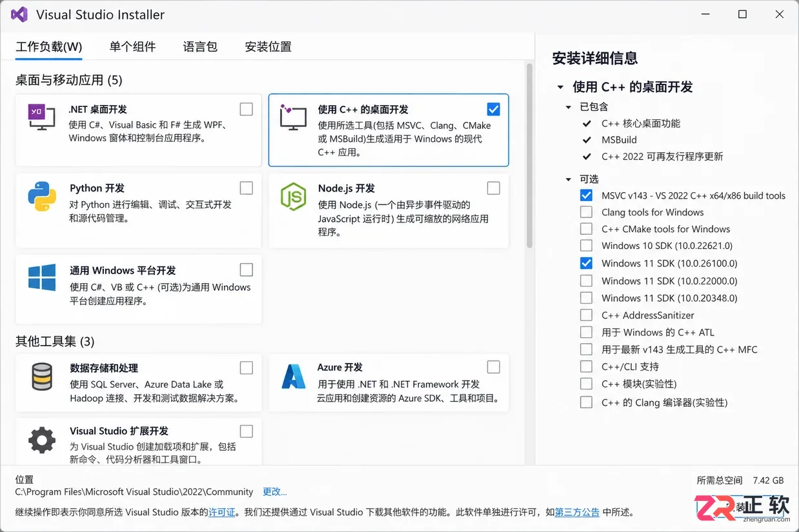
Task: Switch to the 语言包 tab
Action: point(200,47)
